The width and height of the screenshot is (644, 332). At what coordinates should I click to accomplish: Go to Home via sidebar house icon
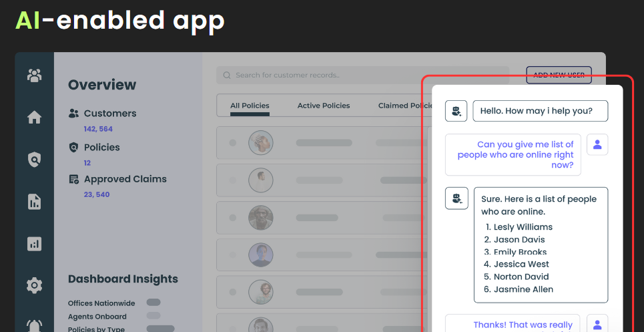pos(34,118)
